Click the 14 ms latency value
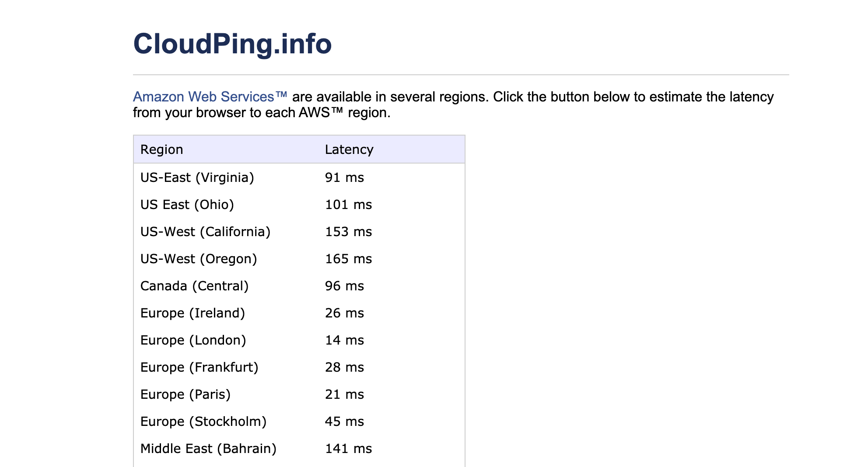Screen dimensions: 868x467 (344, 340)
